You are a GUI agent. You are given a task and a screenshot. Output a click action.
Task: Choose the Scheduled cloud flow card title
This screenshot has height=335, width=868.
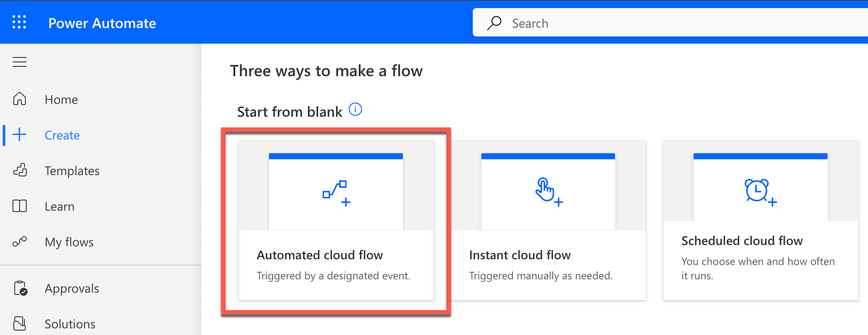click(x=742, y=241)
